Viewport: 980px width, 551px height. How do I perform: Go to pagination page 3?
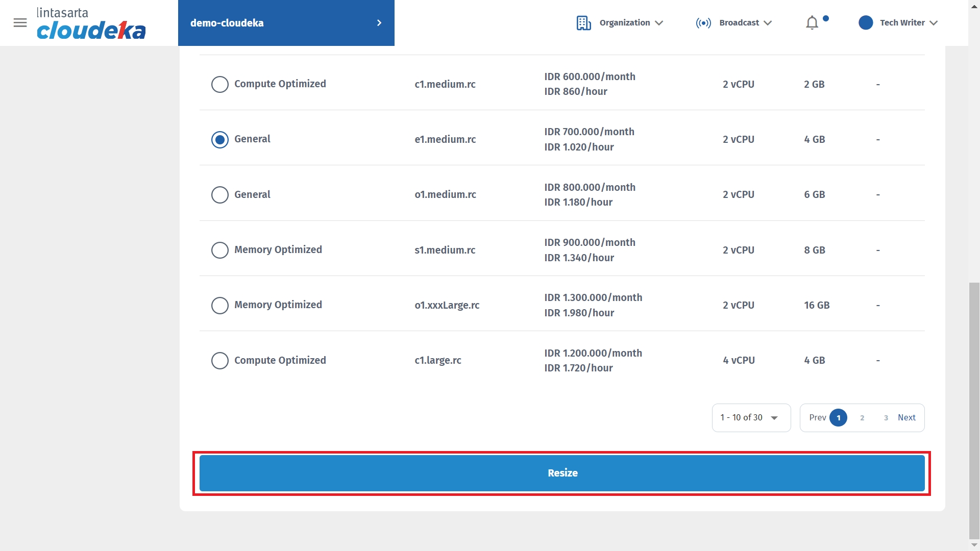pyautogui.click(x=886, y=418)
